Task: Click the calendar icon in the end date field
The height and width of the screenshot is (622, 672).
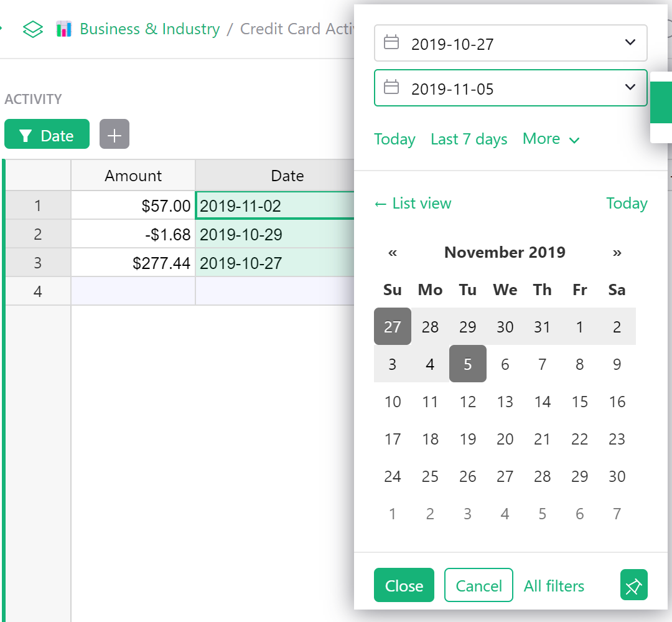Action: tap(391, 87)
